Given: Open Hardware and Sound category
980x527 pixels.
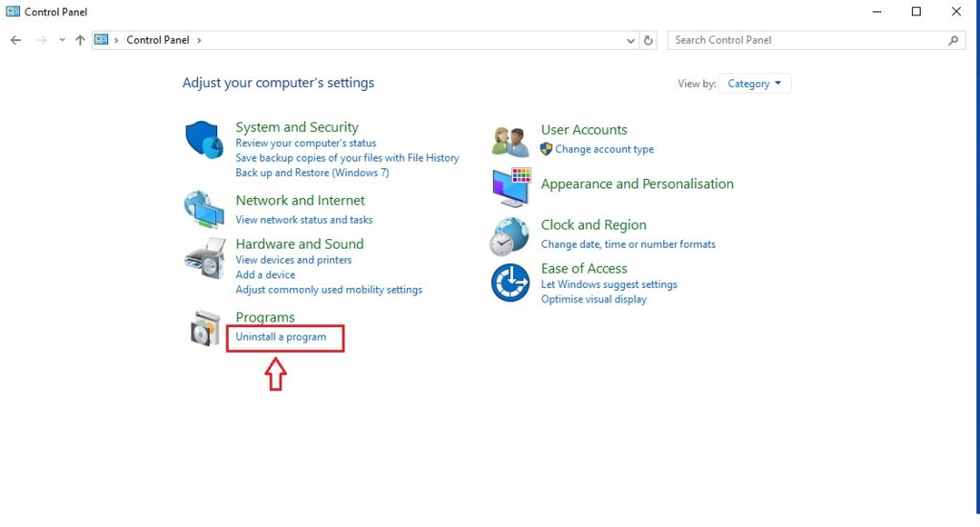Looking at the screenshot, I should tap(300, 244).
